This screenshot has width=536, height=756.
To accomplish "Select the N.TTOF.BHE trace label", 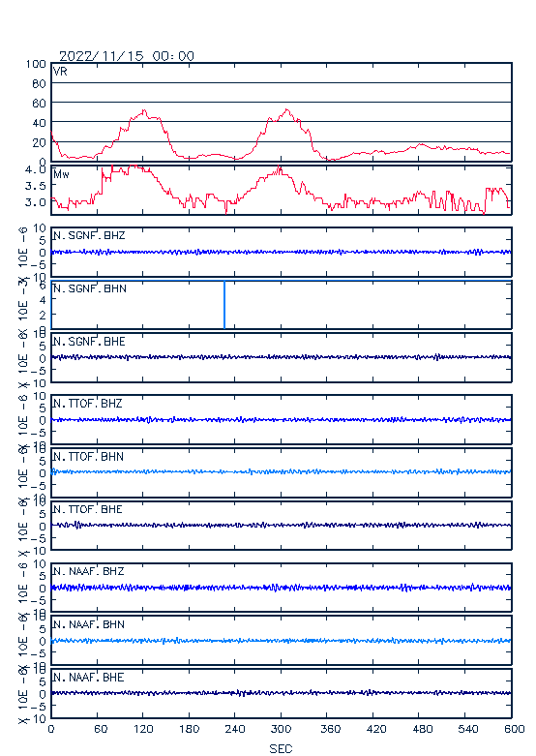I will tap(88, 509).
